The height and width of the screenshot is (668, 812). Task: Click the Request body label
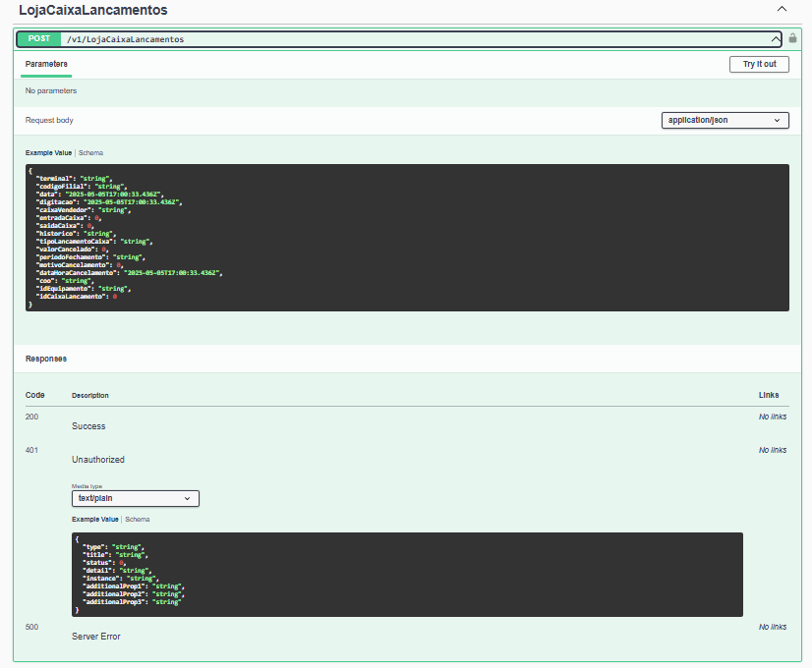[49, 120]
